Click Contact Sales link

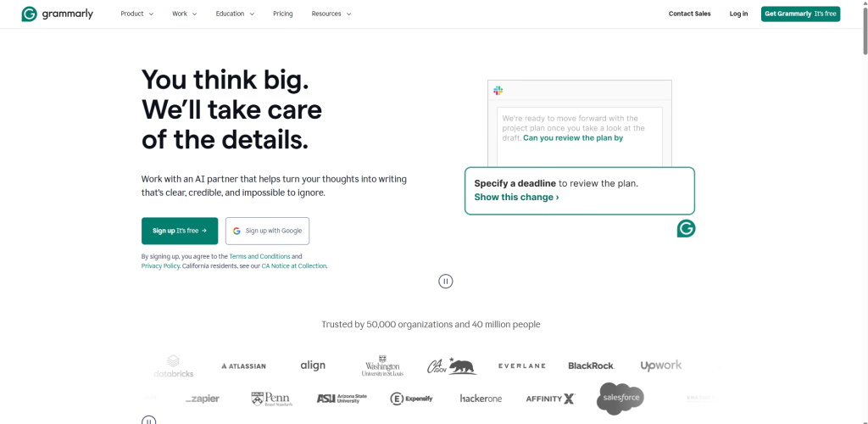click(x=689, y=14)
